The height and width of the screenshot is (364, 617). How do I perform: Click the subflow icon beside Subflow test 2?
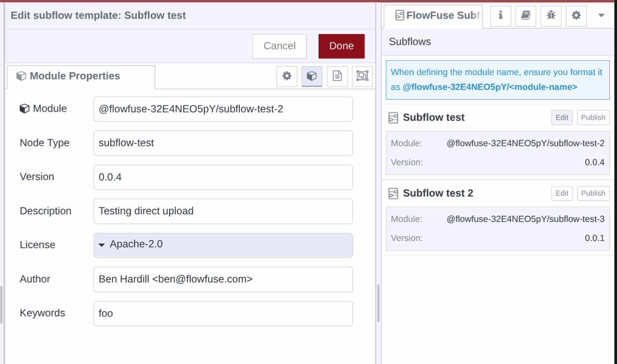(393, 193)
